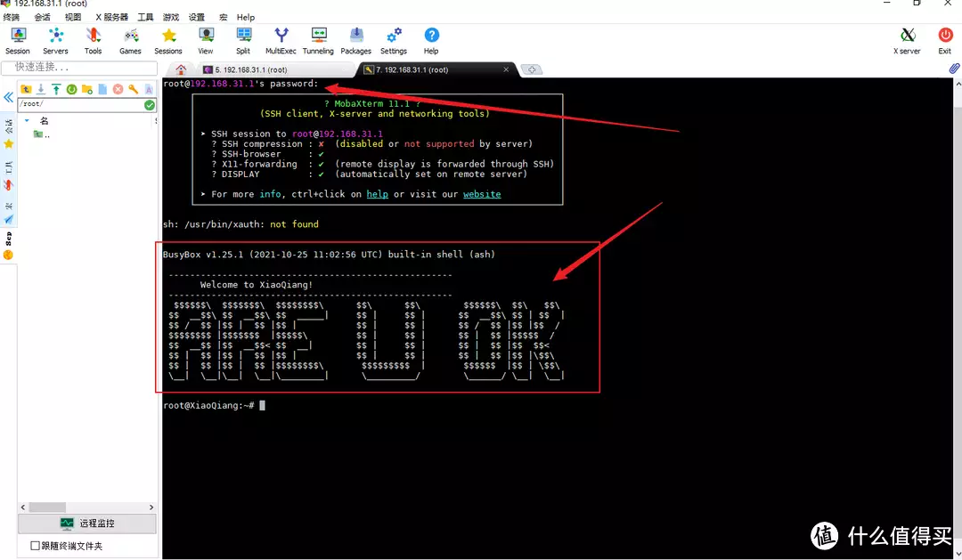Click the horizontal scrollbar thumb in file panel
The height and width of the screenshot is (560, 962).
[47, 507]
